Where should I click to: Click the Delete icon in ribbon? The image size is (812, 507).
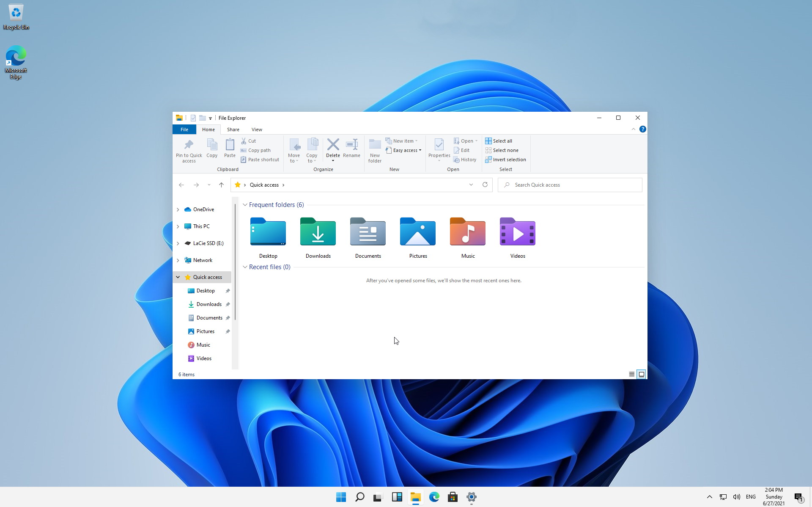tap(333, 145)
